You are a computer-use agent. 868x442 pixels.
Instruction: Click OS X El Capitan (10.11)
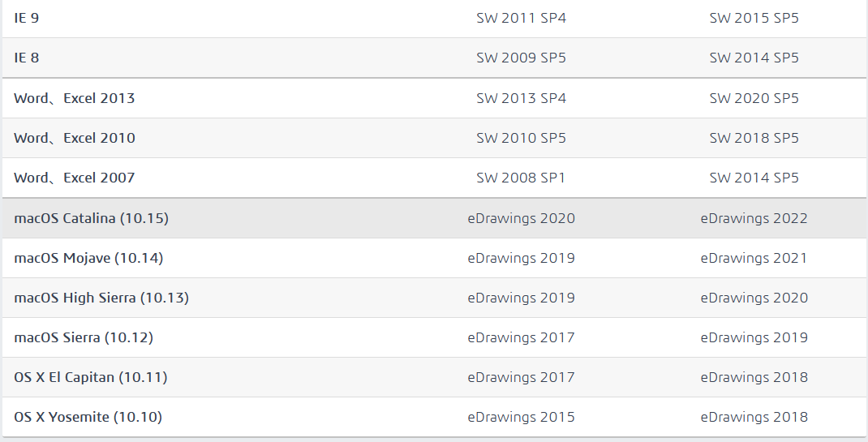pyautogui.click(x=91, y=378)
